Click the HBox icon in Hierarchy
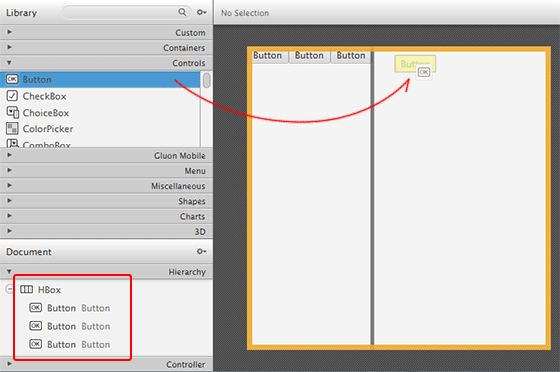Screen dimensions: 560x372 click(26, 289)
